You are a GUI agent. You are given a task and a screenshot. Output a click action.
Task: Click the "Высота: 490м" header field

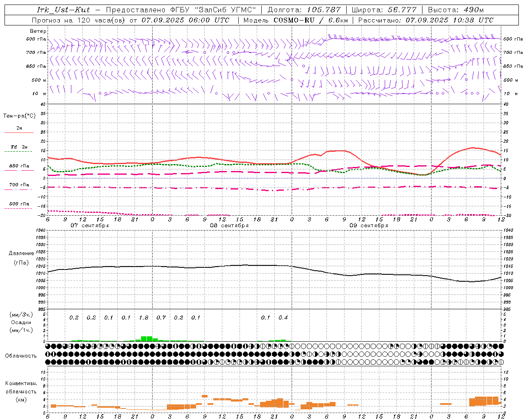click(456, 10)
